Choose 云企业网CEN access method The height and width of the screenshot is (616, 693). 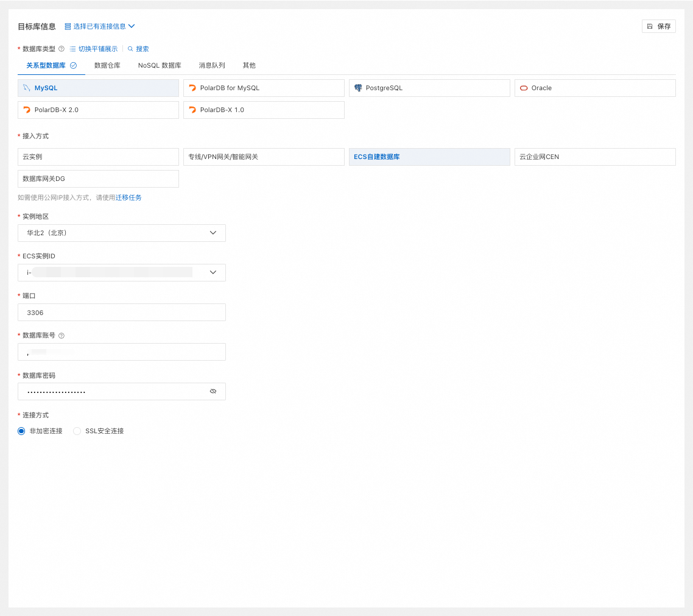pyautogui.click(x=595, y=157)
